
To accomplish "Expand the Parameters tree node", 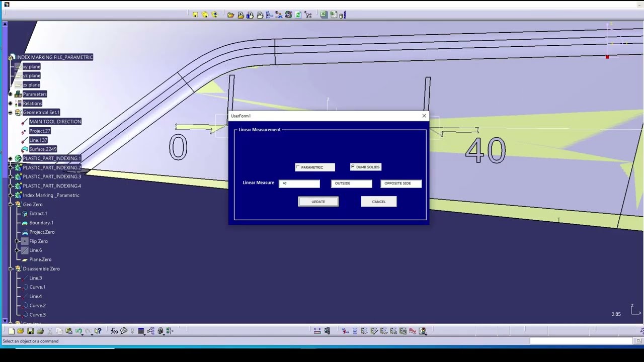I will tap(11, 94).
